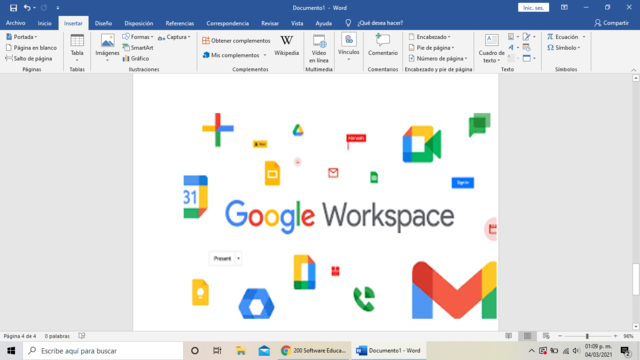Screen dimensions: 640x360
Task: Click the Inic. ses. sign-in button
Action: pyautogui.click(x=533, y=8)
